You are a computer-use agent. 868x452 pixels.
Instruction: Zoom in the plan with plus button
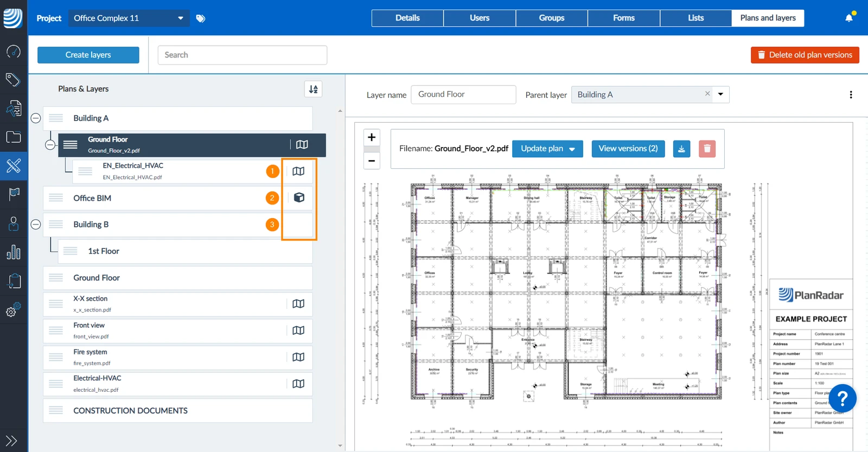tap(372, 137)
